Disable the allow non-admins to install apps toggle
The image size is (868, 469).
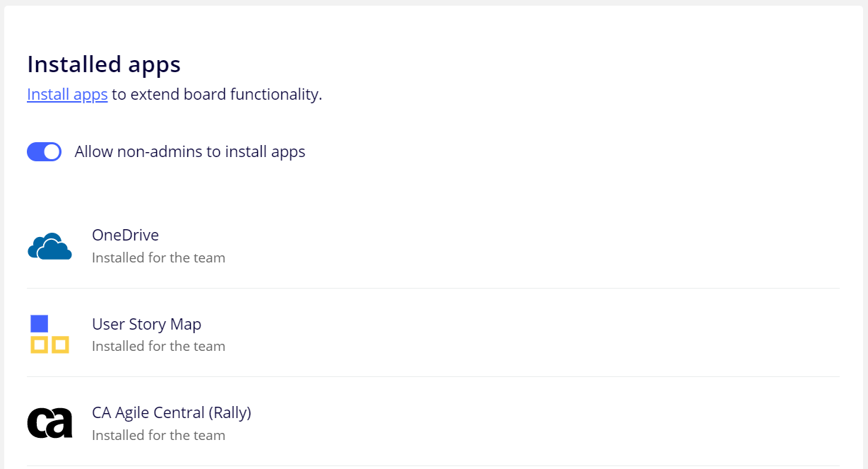pos(45,151)
